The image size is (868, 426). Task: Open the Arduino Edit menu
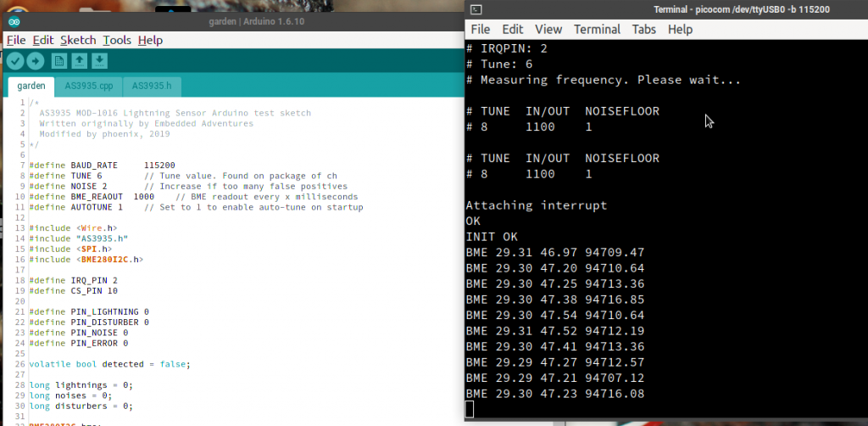(43, 40)
